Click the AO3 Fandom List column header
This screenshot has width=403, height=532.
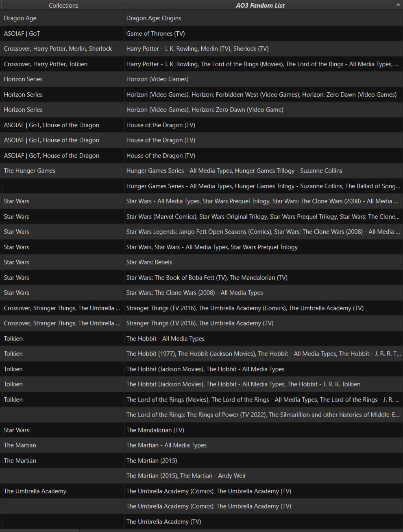click(x=263, y=5)
